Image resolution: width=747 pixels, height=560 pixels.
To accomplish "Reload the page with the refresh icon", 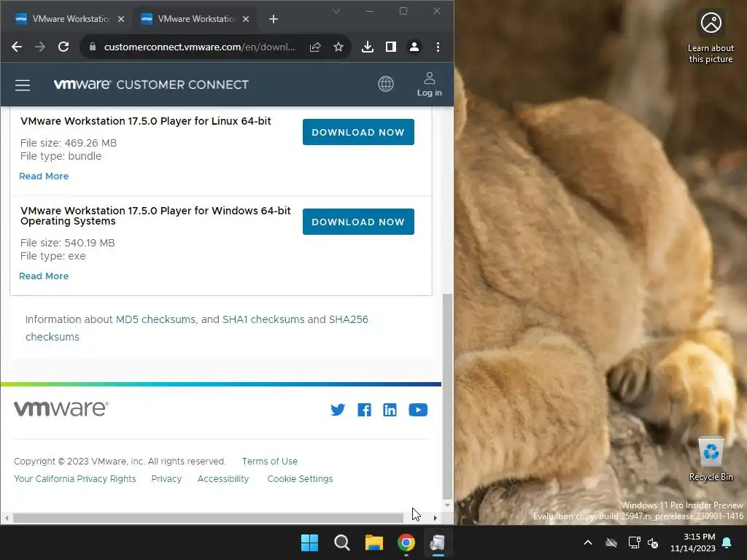I will (63, 47).
